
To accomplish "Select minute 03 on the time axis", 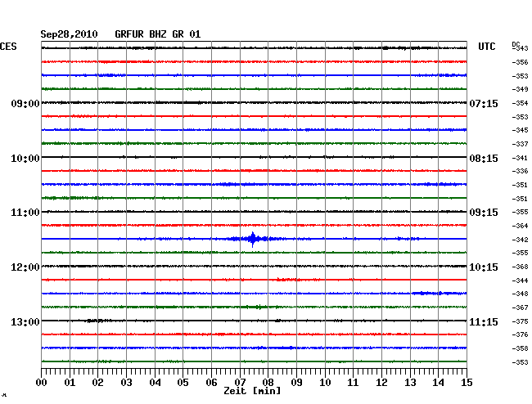I will click(x=126, y=383).
